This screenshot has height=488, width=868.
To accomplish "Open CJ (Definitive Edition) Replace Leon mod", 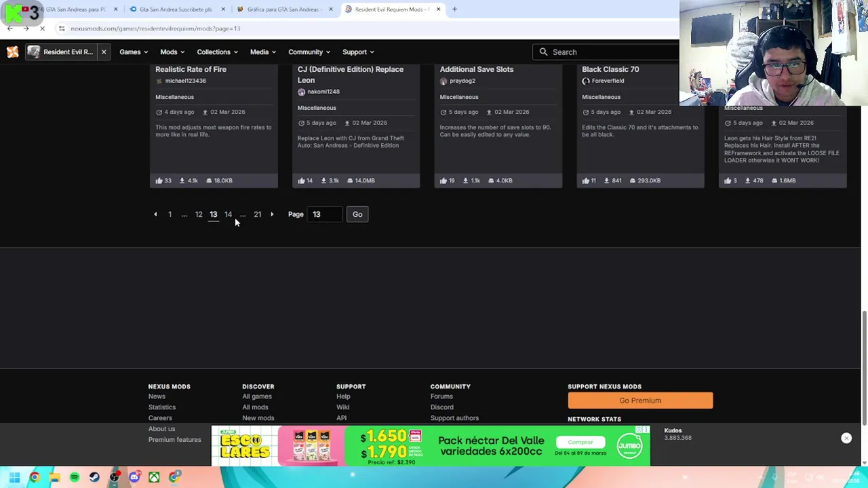I will 350,75.
